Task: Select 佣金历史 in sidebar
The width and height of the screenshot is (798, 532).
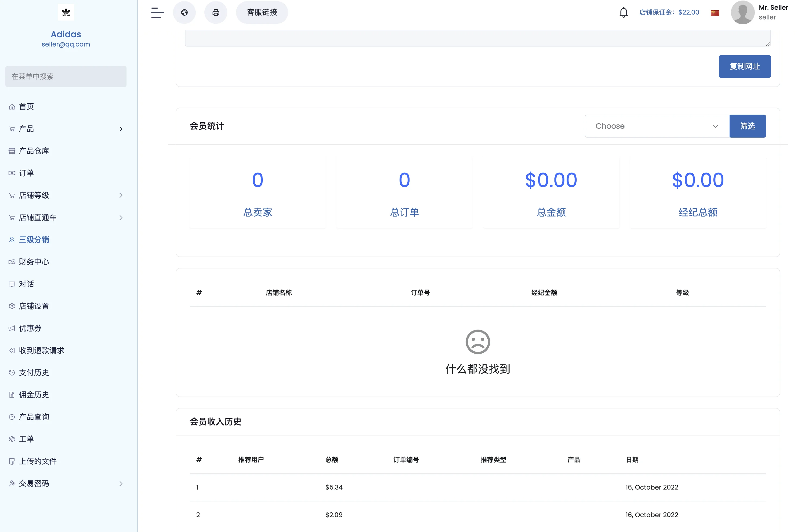Action: (34, 395)
